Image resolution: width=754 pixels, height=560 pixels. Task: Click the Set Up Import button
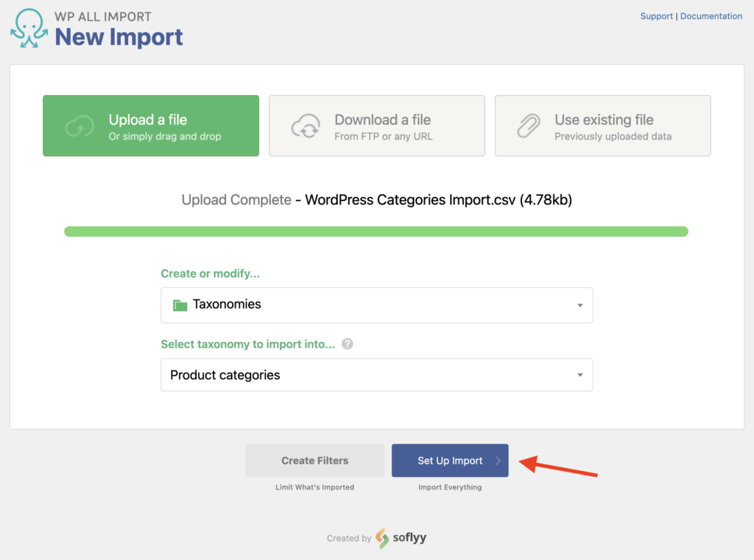click(450, 461)
